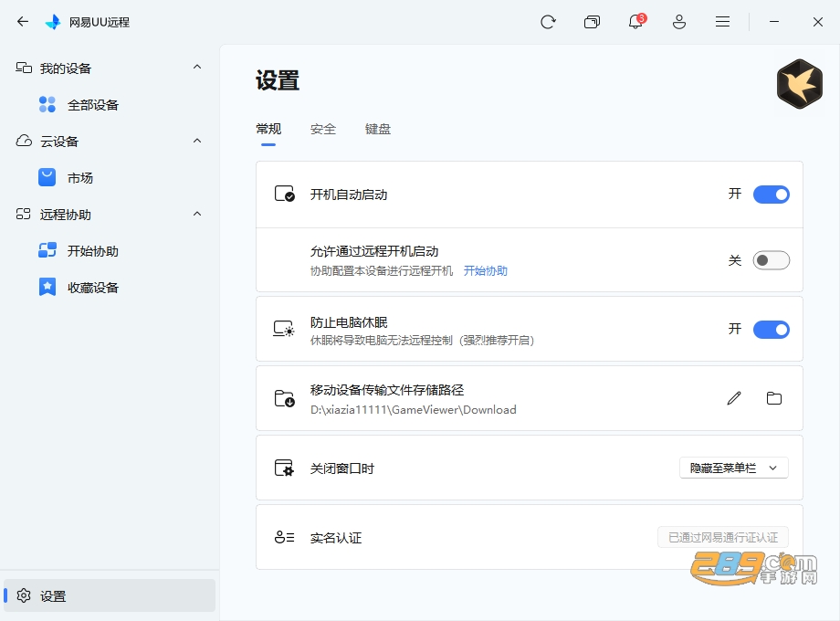The image size is (840, 621).
Task: Click the 我的设备 device icon
Action: click(x=24, y=68)
